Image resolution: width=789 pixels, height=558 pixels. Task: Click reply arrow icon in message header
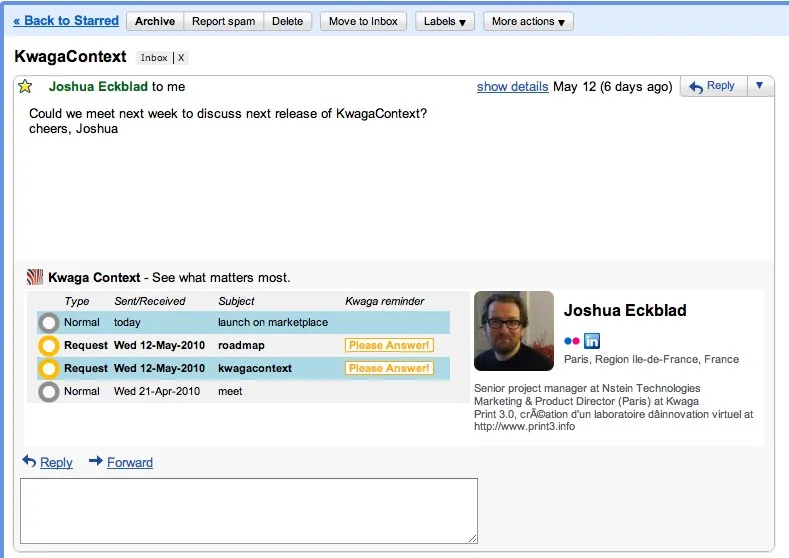(x=696, y=87)
